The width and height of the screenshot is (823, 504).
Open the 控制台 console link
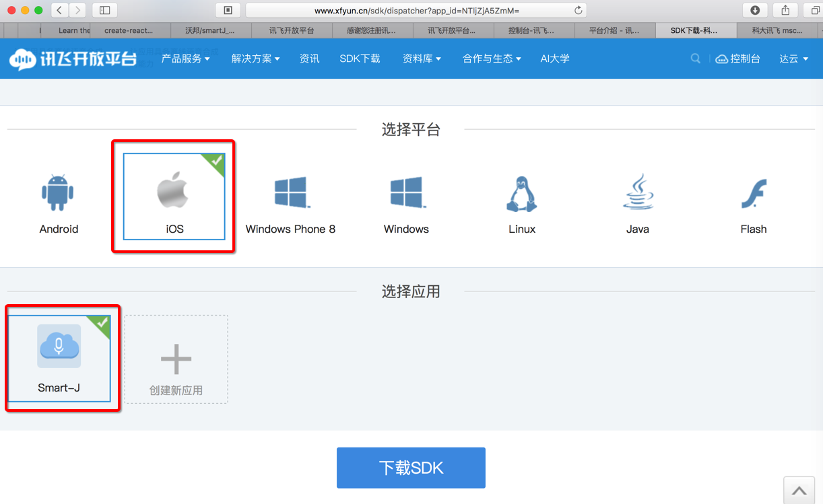(738, 59)
